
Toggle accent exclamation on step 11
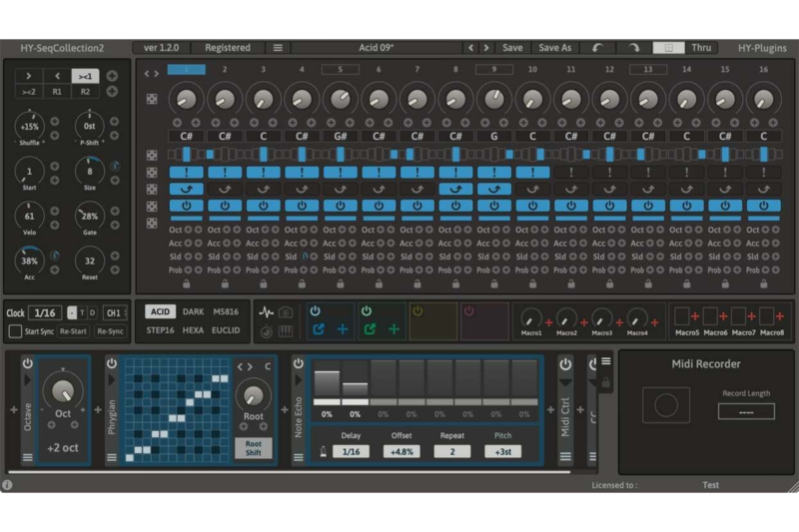(x=570, y=172)
